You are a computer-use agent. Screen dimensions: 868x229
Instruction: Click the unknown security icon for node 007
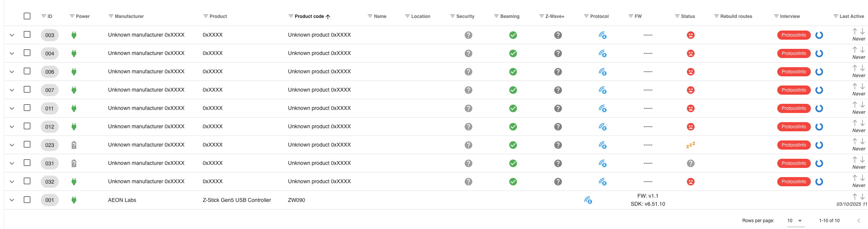468,90
